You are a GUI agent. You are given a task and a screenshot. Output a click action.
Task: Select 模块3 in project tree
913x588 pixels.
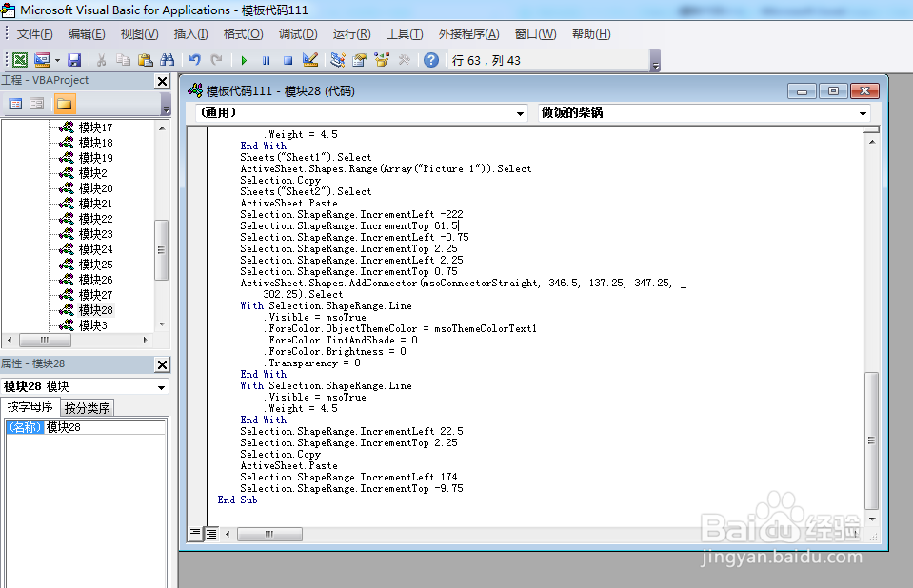[92, 324]
